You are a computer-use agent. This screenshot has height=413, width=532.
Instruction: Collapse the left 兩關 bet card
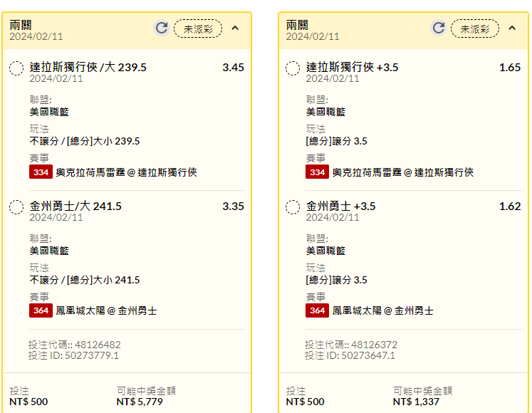[235, 28]
